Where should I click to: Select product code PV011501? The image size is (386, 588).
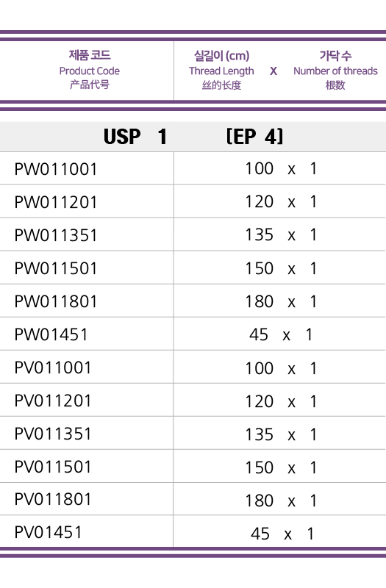pyautogui.click(x=53, y=467)
